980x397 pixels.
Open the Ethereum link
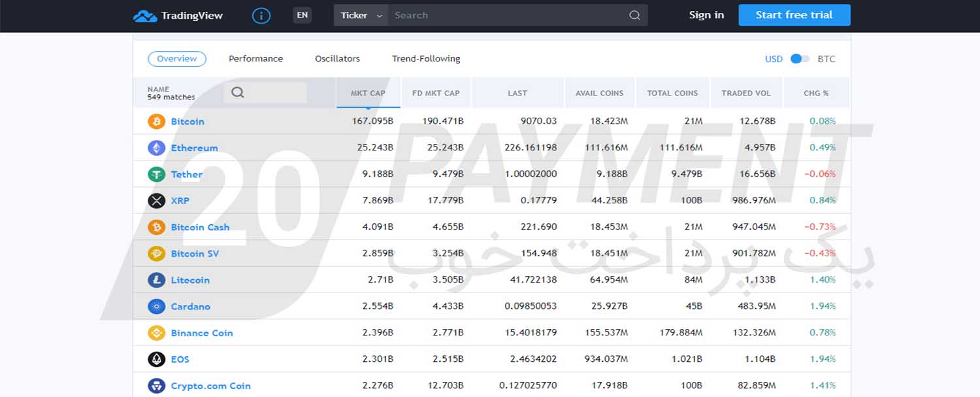[194, 148]
